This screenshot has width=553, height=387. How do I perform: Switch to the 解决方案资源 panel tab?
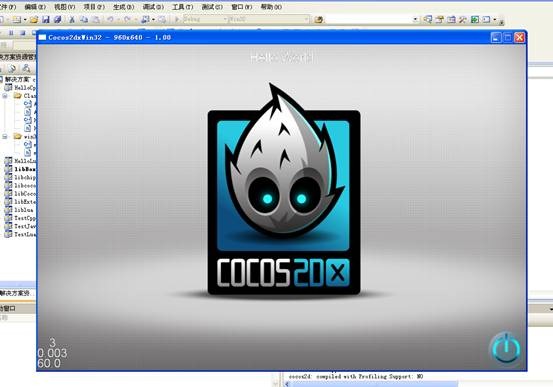pos(17,293)
